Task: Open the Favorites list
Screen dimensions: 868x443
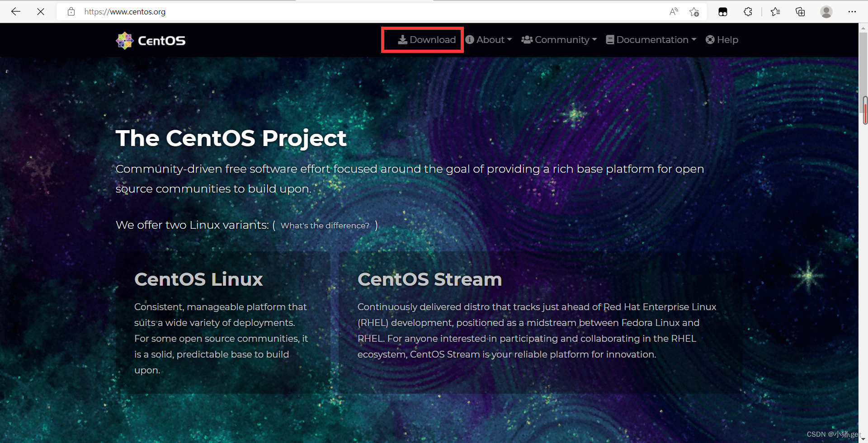Action: pos(775,12)
